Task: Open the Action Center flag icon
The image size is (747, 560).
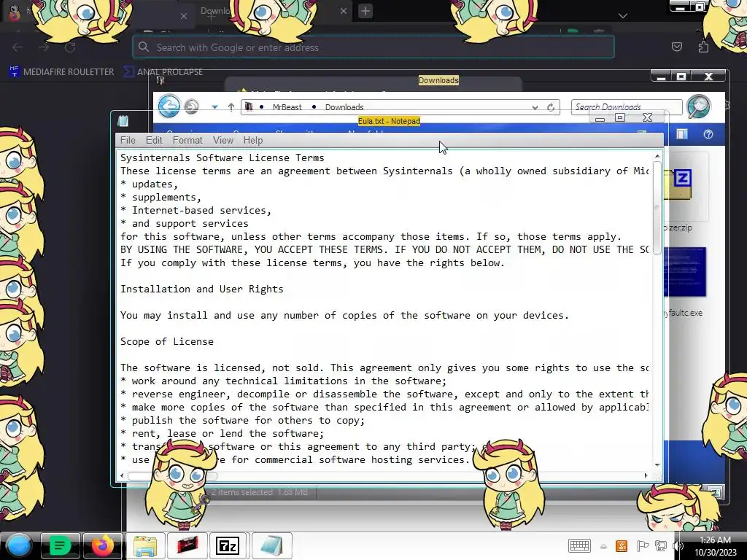Action: [642, 545]
